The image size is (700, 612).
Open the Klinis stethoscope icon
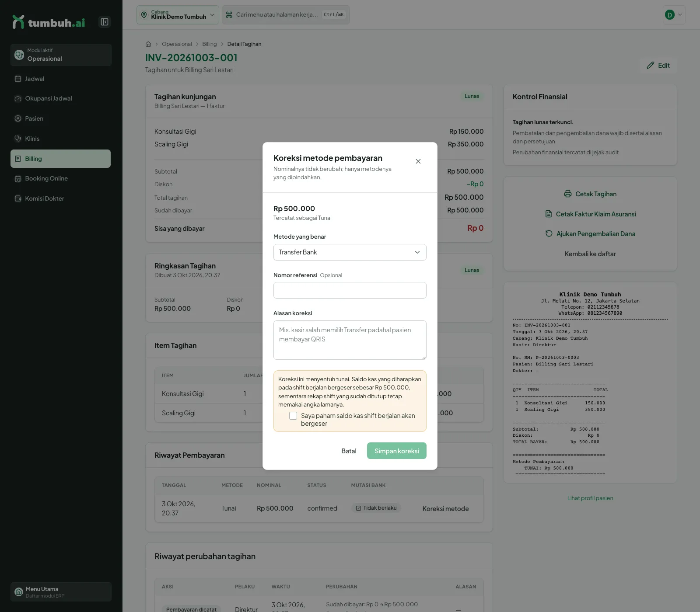coord(18,139)
